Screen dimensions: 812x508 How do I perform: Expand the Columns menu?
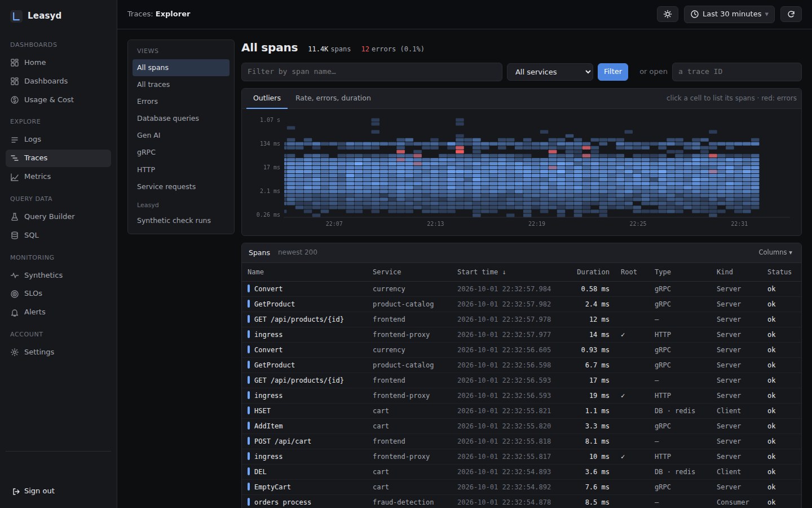pyautogui.click(x=775, y=252)
